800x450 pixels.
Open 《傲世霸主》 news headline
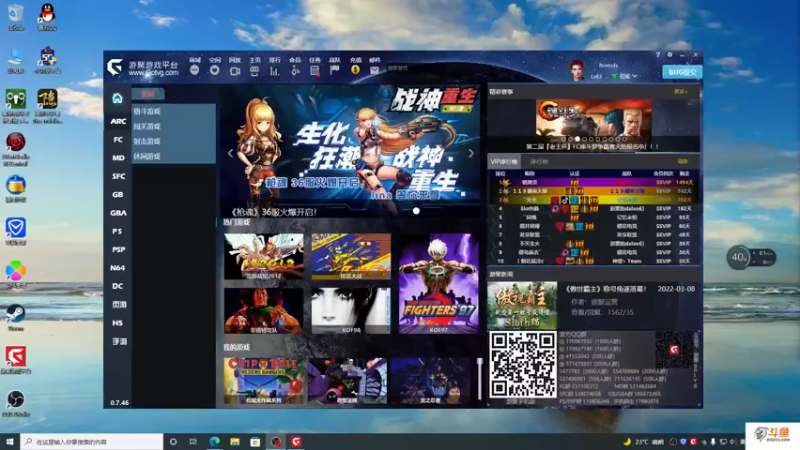[606, 289]
